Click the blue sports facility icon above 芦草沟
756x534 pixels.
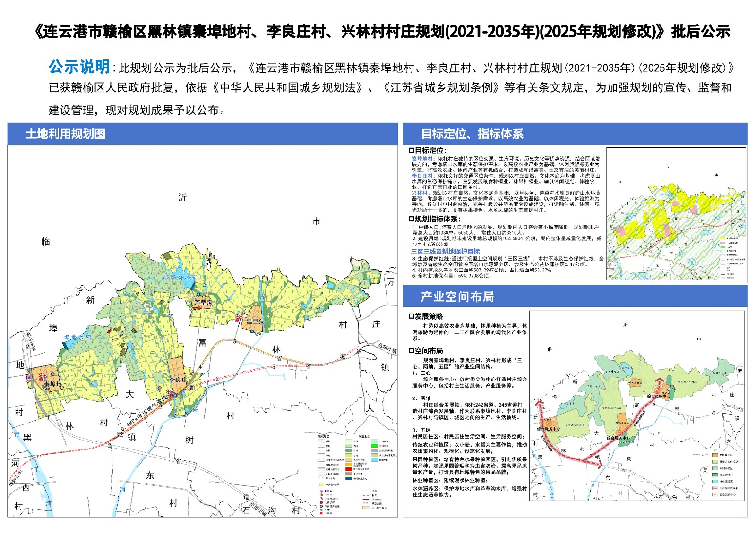click(x=198, y=294)
